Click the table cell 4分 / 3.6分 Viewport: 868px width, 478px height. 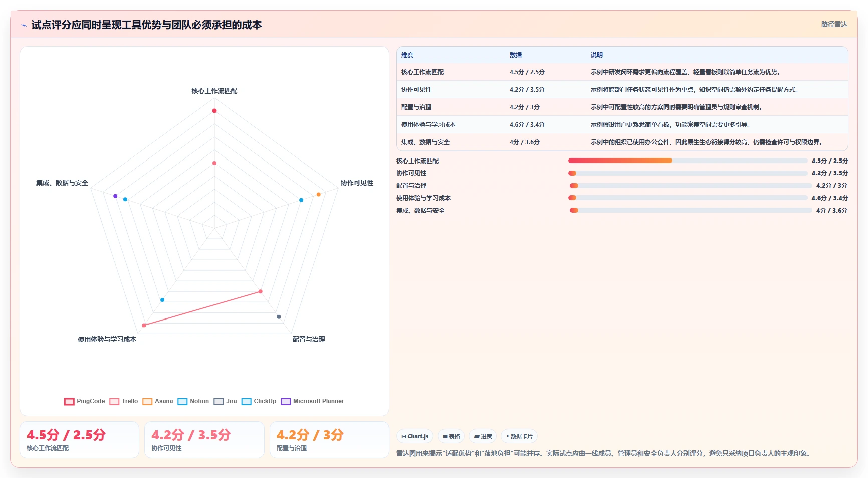coord(546,142)
